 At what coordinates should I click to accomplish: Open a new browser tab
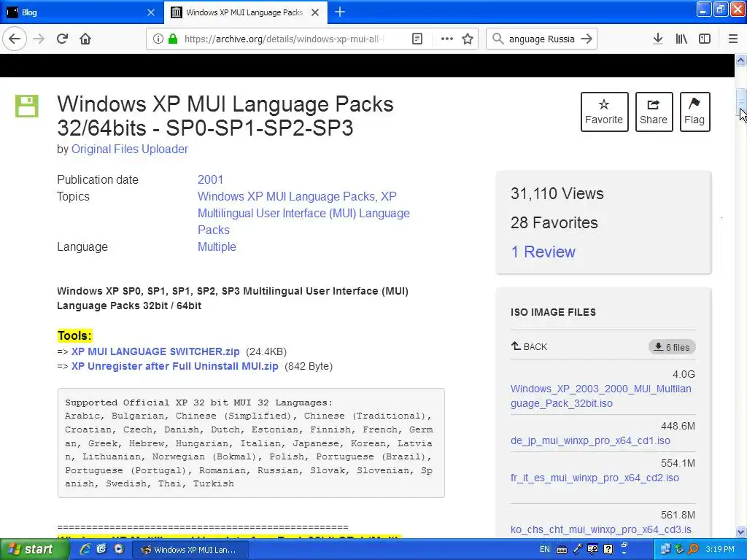point(340,12)
